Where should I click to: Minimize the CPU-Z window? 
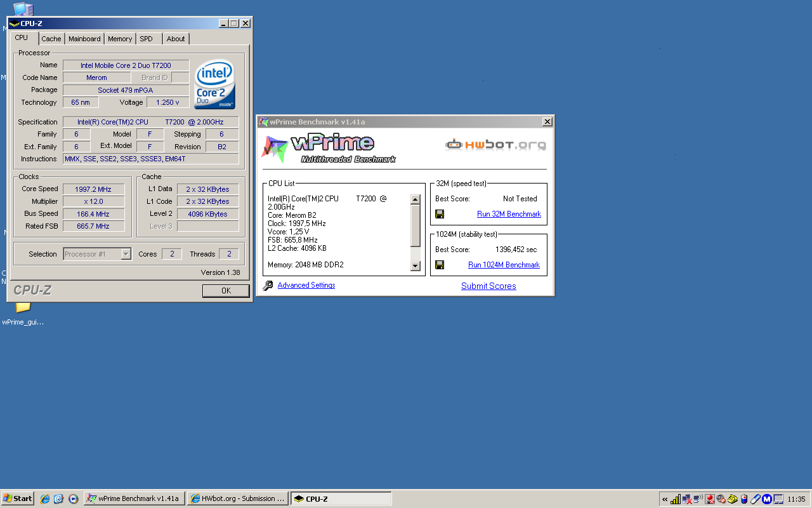click(224, 23)
